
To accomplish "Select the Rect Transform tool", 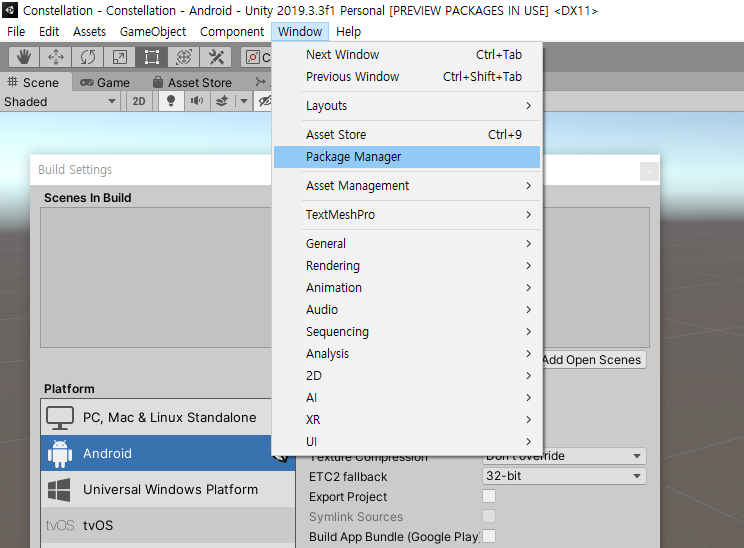I will point(152,57).
